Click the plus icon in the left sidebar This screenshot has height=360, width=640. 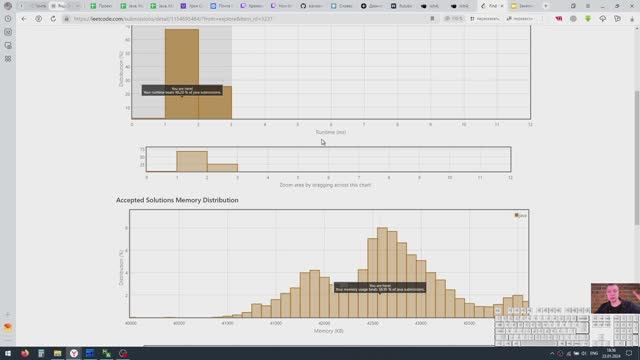pyautogui.click(x=8, y=315)
